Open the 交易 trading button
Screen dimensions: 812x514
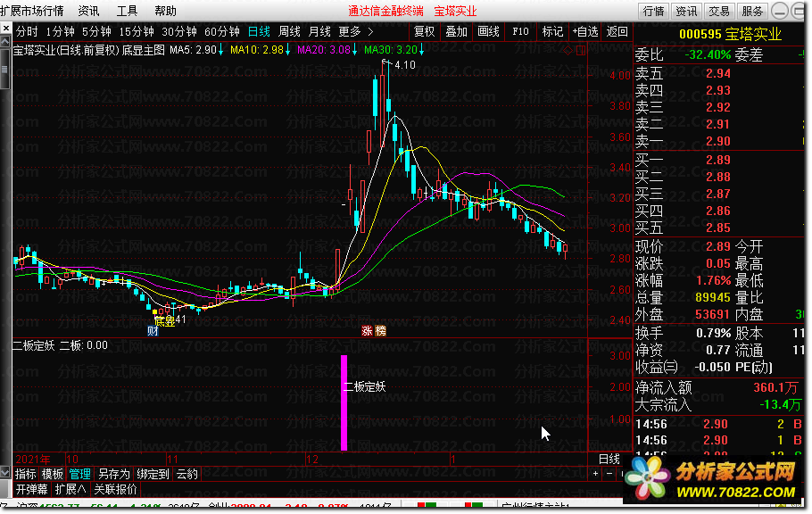pos(719,11)
